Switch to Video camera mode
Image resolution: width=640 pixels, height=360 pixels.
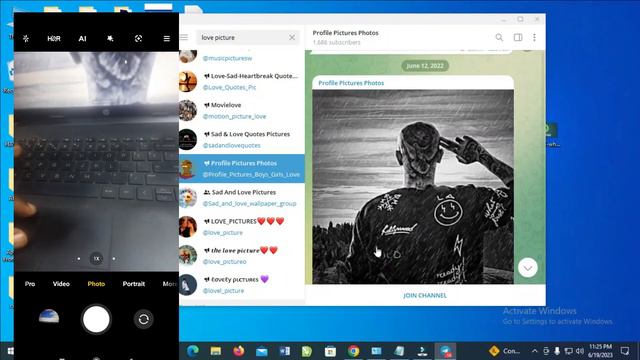click(61, 284)
